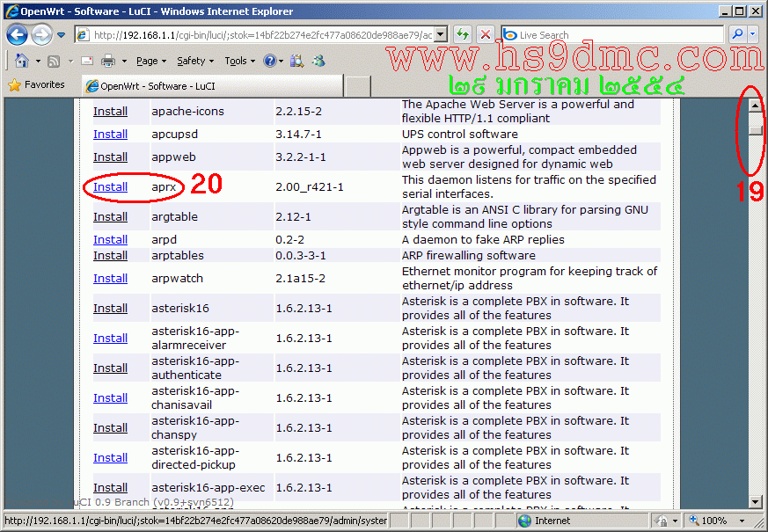Click Install next to arptables
The image size is (768, 532).
point(110,256)
